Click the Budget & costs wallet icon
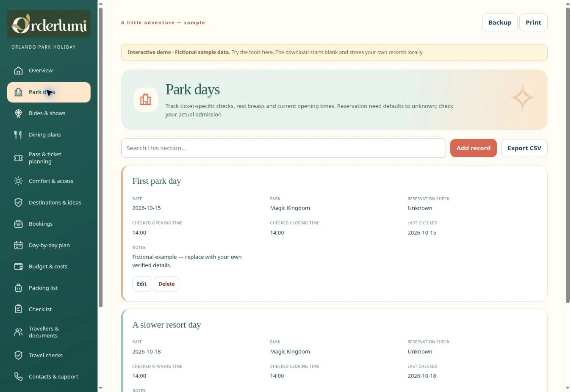 click(18, 266)
